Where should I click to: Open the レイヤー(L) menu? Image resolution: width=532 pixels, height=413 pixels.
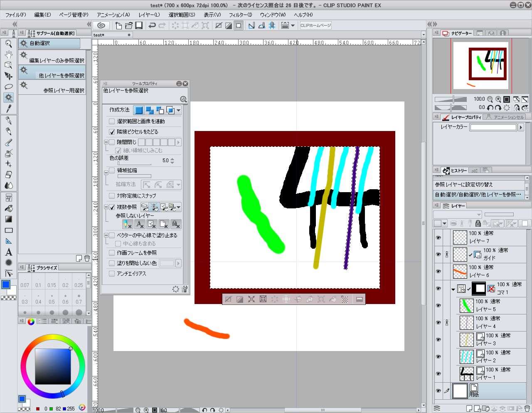click(149, 15)
